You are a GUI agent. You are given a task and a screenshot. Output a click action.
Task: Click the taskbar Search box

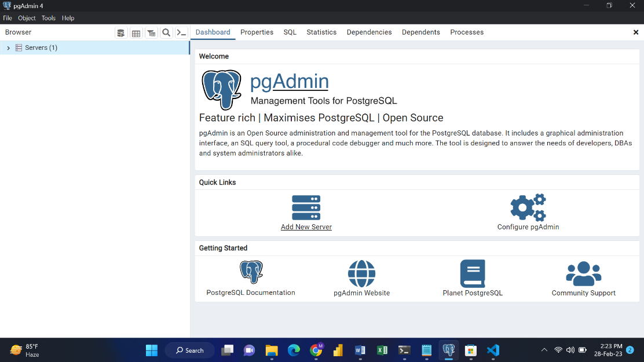coord(190,350)
